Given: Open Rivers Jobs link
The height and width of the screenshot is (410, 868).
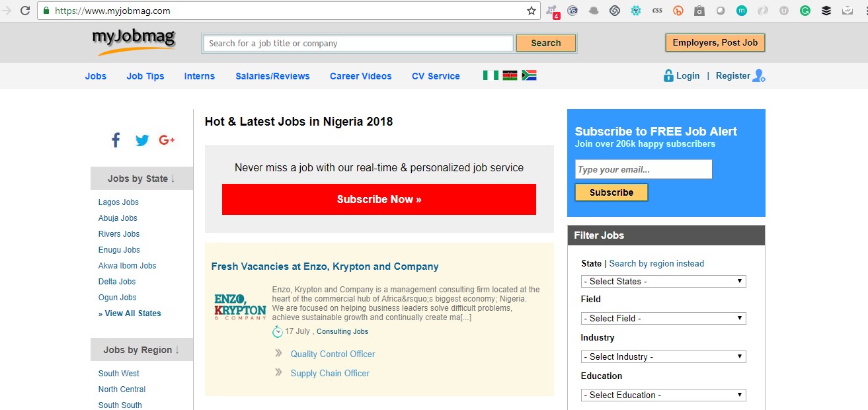Looking at the screenshot, I should coord(119,234).
